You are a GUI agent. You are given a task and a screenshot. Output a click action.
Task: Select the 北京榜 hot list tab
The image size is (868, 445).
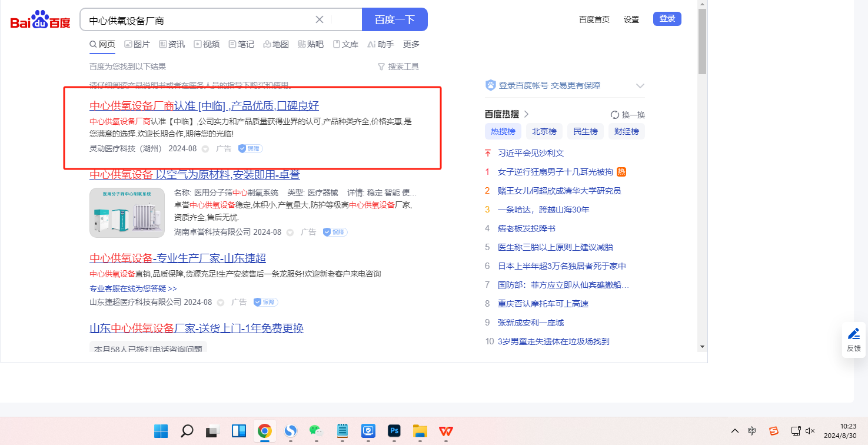pos(544,131)
